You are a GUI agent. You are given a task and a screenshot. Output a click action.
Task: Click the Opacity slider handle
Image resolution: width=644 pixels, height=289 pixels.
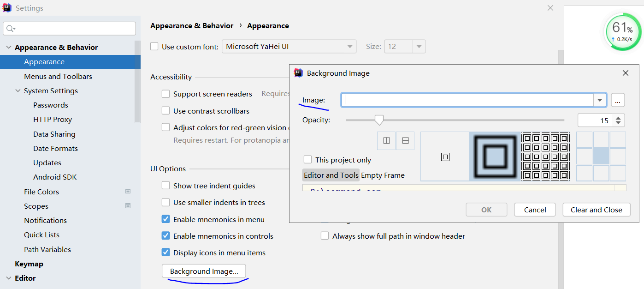point(379,120)
